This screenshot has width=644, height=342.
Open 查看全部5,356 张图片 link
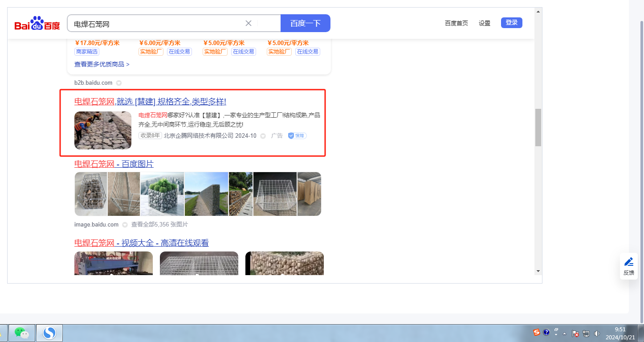point(159,225)
